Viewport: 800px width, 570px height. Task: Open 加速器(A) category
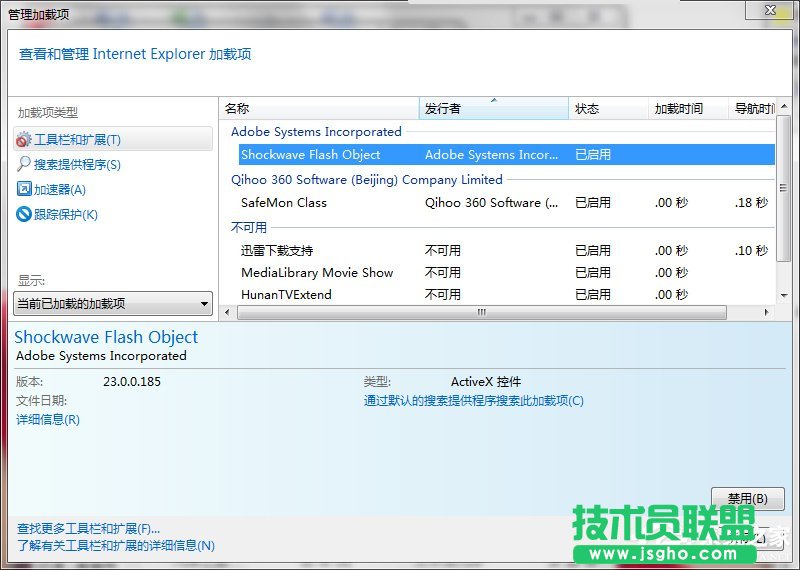(x=60, y=190)
